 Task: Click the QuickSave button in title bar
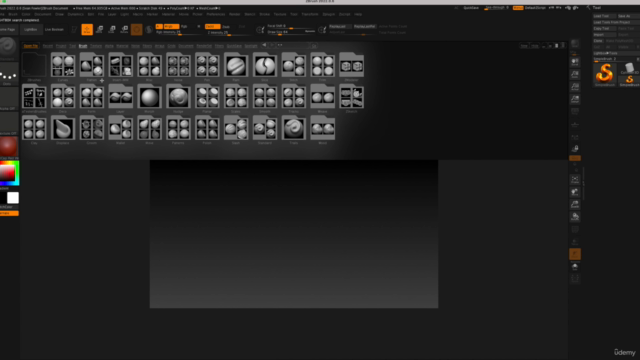[x=471, y=8]
